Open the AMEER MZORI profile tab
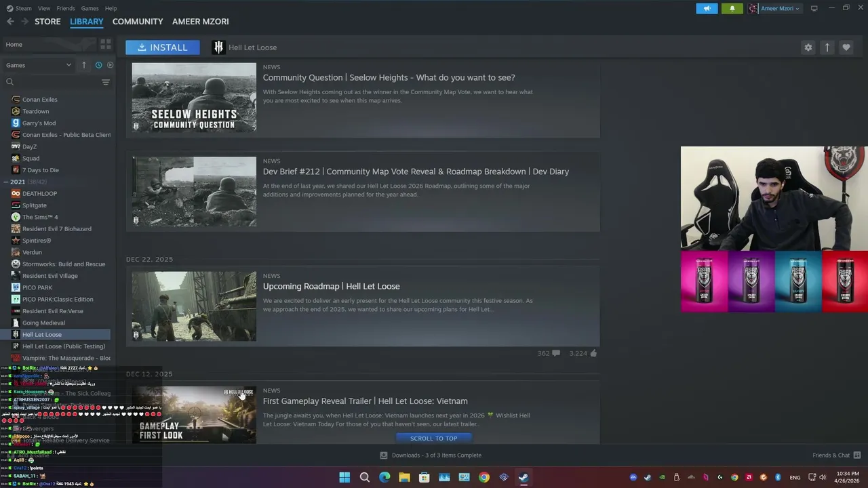This screenshot has width=868, height=488. tap(200, 22)
